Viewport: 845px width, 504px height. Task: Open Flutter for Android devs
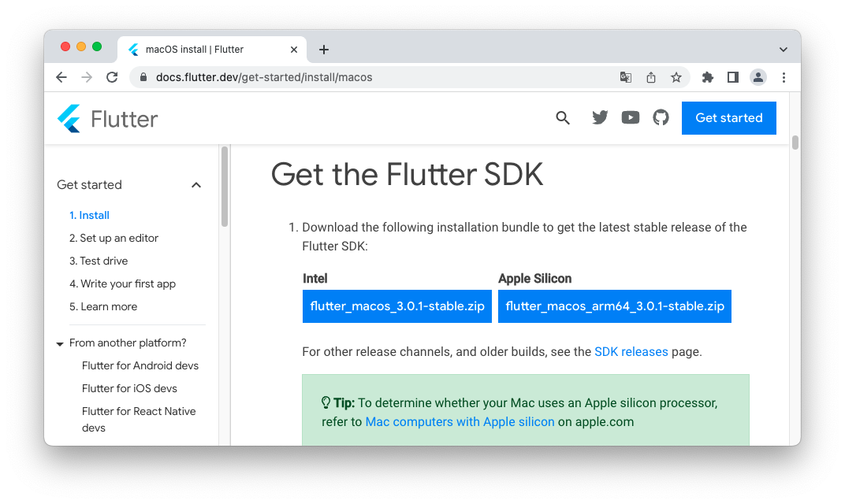(x=140, y=365)
